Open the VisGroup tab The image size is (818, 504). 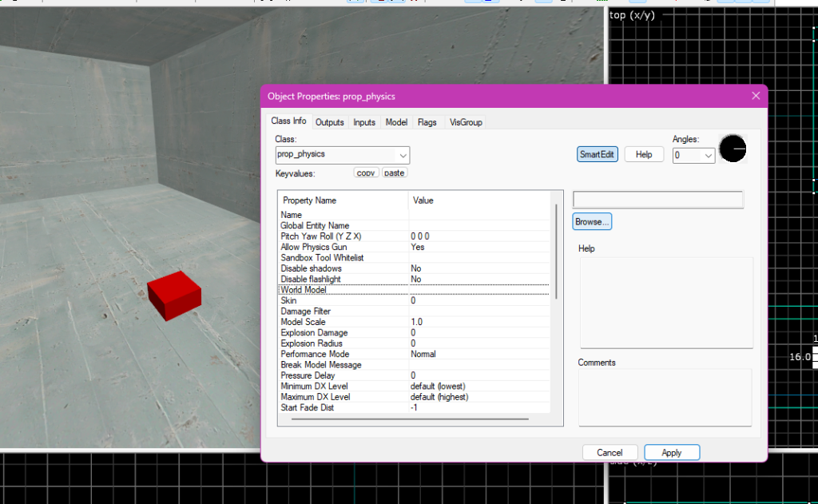[466, 122]
